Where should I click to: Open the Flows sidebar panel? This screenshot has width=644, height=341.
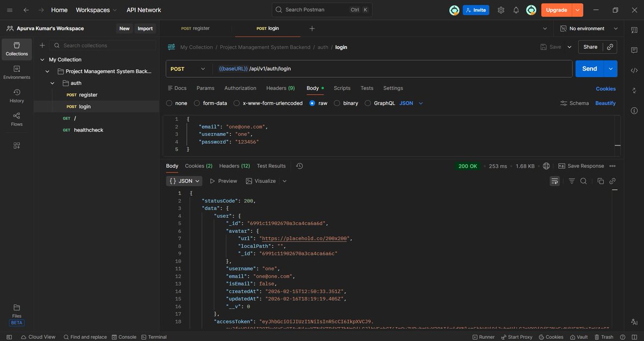click(17, 120)
